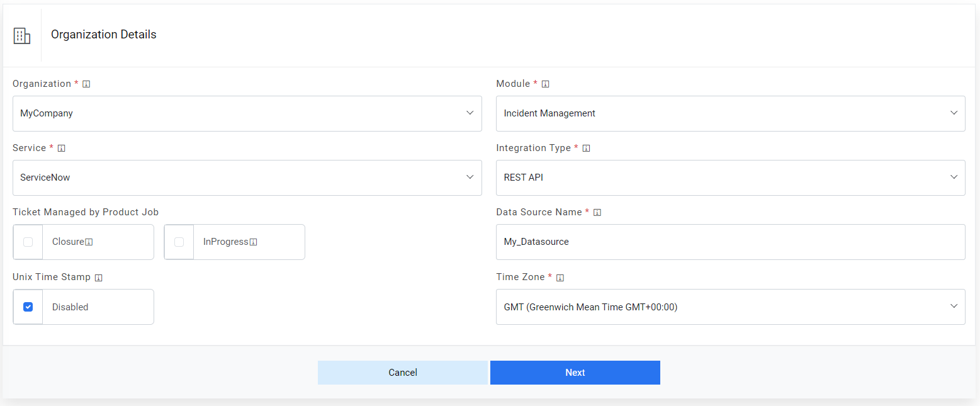Click inside the Data Source Name field
The width and height of the screenshot is (980, 406).
(730, 242)
